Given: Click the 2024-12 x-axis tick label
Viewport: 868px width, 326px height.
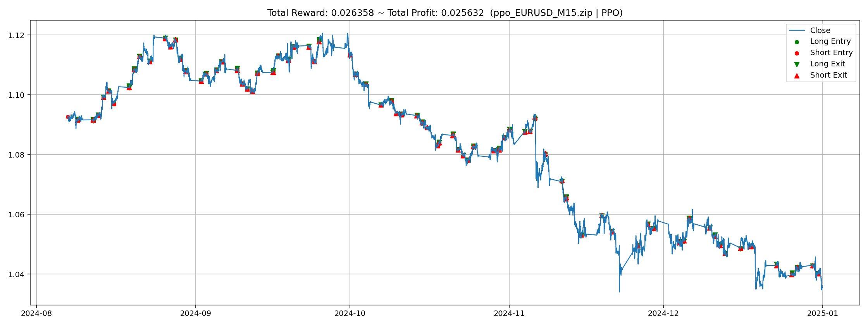Looking at the screenshot, I should click(x=663, y=313).
